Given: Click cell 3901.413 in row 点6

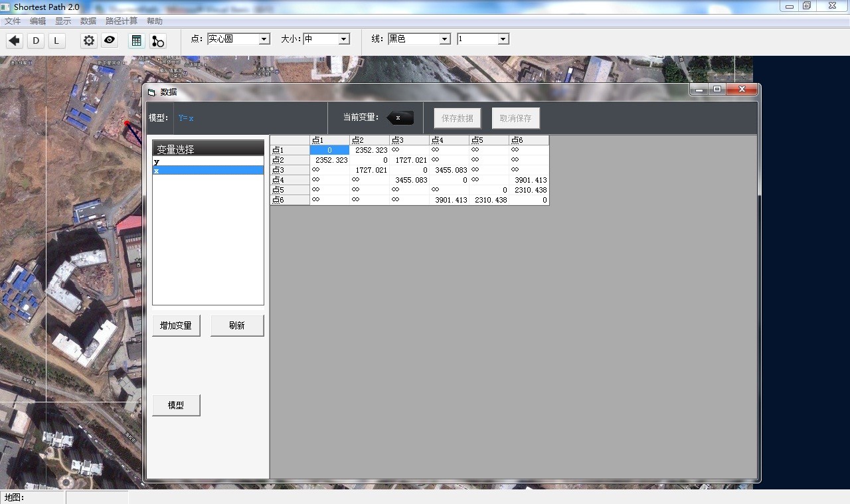Looking at the screenshot, I should click(449, 200).
